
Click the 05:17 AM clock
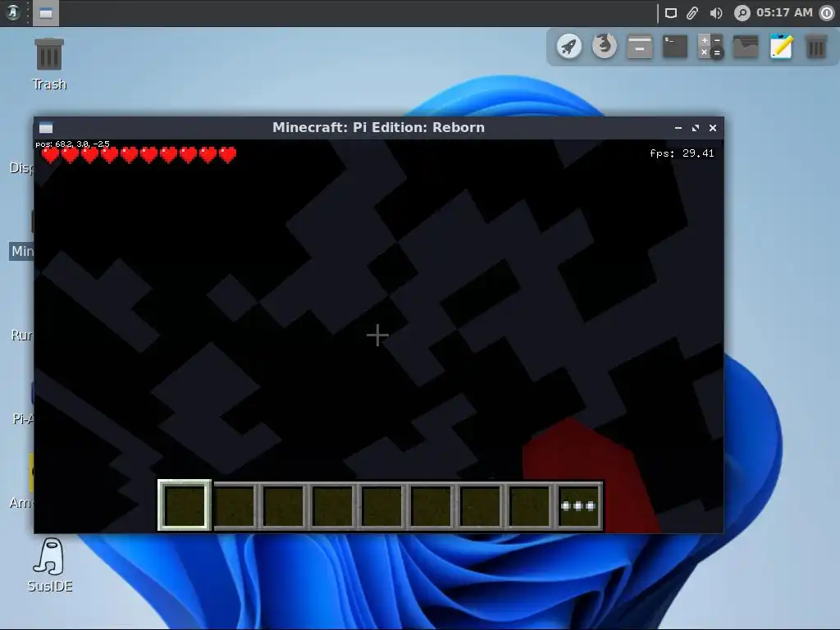click(784, 12)
